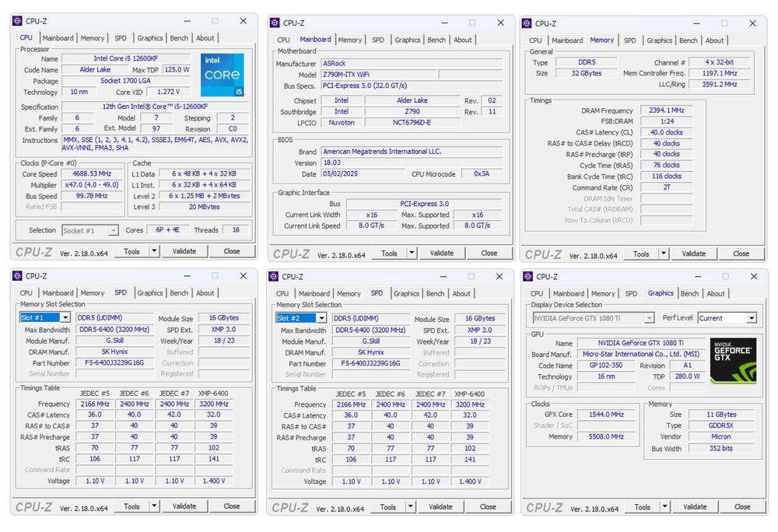
Task: Click the CAS# Latency value 40.0 clocks
Action: coord(667,132)
